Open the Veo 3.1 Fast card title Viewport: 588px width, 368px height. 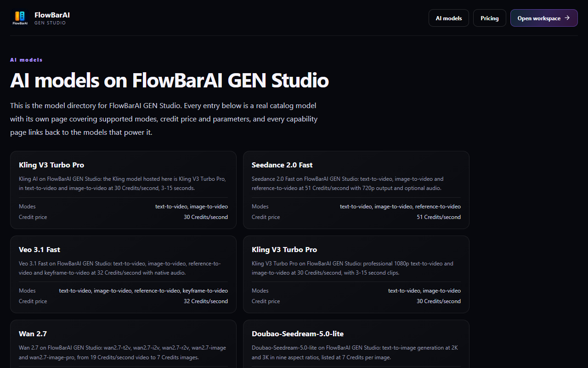40,249
